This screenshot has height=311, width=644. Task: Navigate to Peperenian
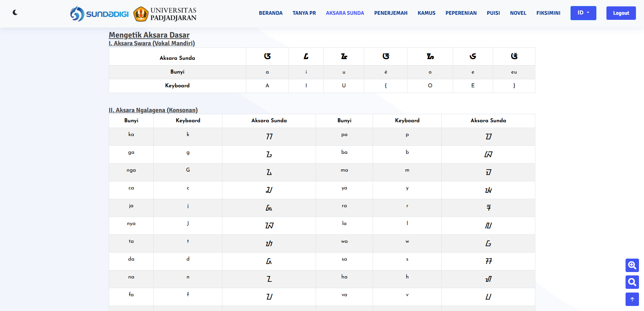461,13
